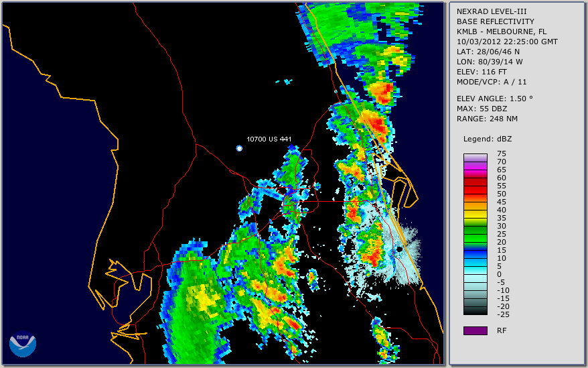The height and width of the screenshot is (368, 588).
Task: Click the "RF" legend label
Action: tap(502, 330)
